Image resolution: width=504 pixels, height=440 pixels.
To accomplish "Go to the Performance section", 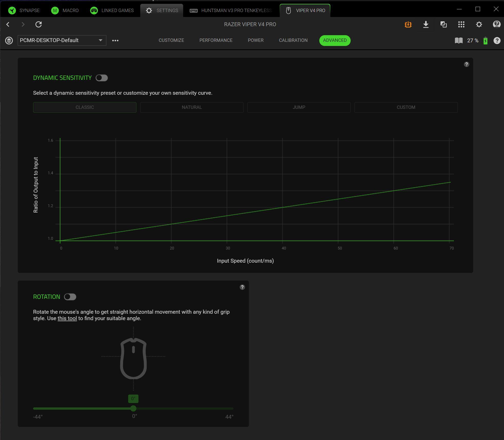I will point(216,40).
